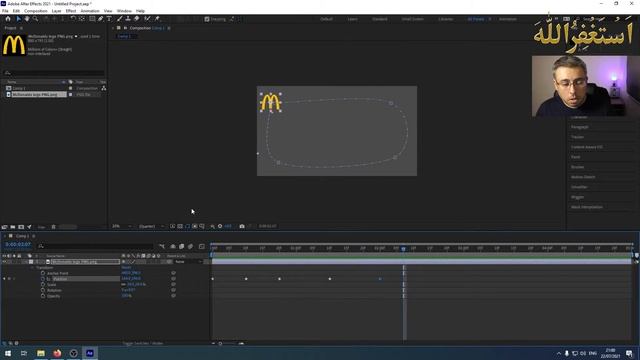Toggle Scale constrain proportions link

[x=124, y=284]
